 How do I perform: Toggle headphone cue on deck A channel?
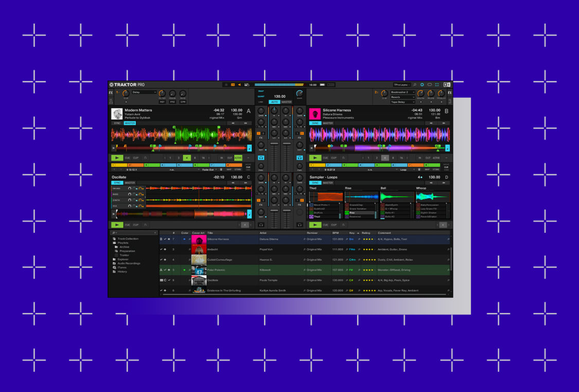coord(261,158)
